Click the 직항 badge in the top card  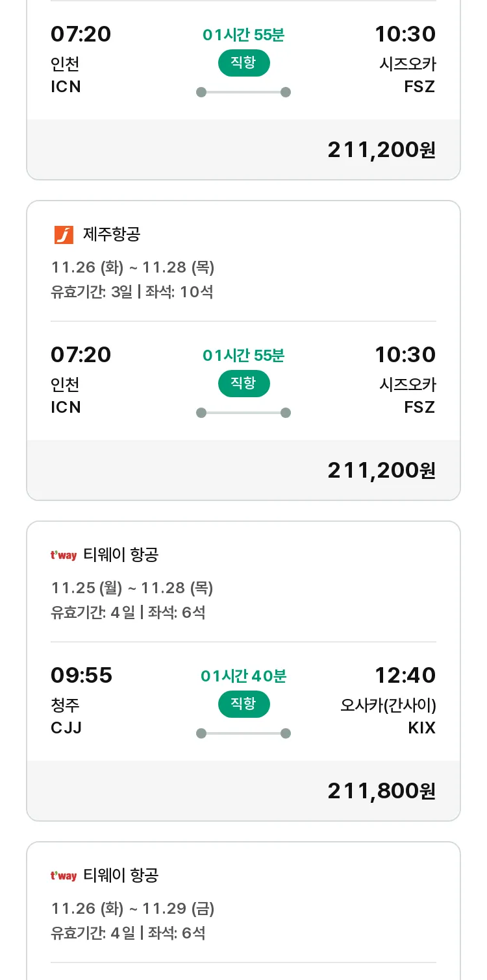pyautogui.click(x=243, y=63)
